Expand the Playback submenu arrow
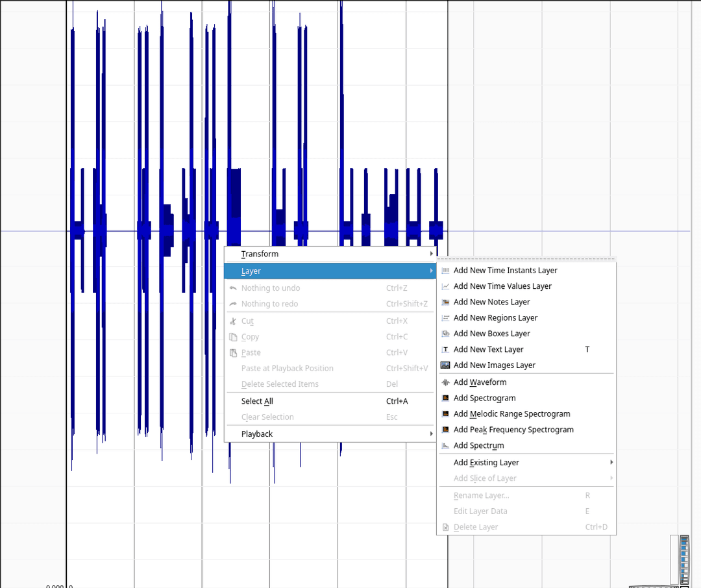The image size is (701, 588). [x=431, y=434]
